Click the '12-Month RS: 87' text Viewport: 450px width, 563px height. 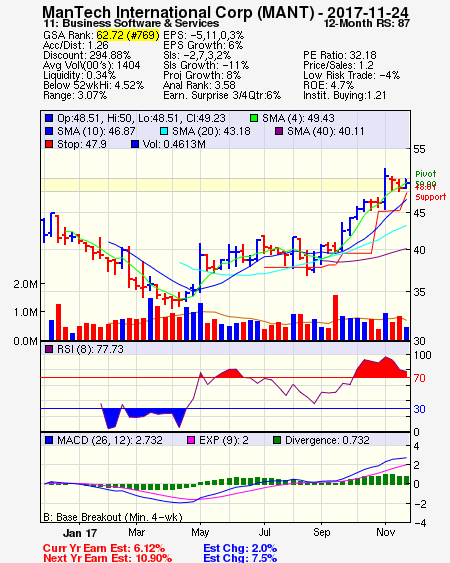pyautogui.click(x=367, y=24)
